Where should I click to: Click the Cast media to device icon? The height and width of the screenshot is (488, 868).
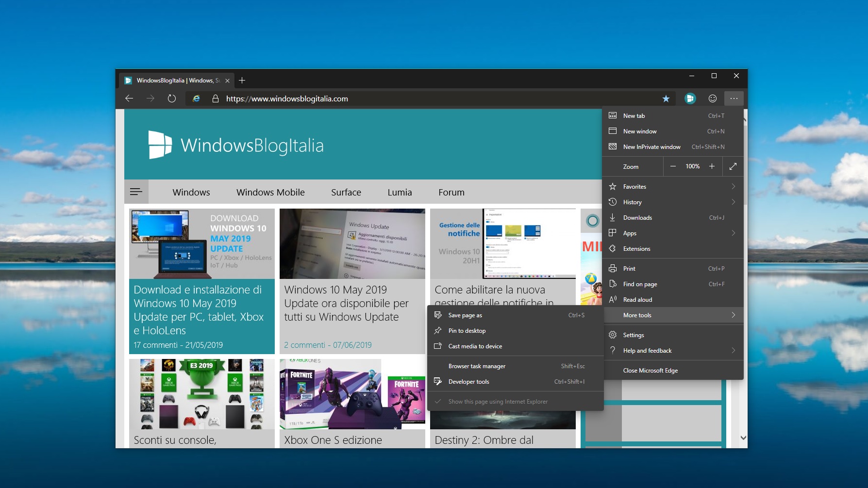(438, 346)
